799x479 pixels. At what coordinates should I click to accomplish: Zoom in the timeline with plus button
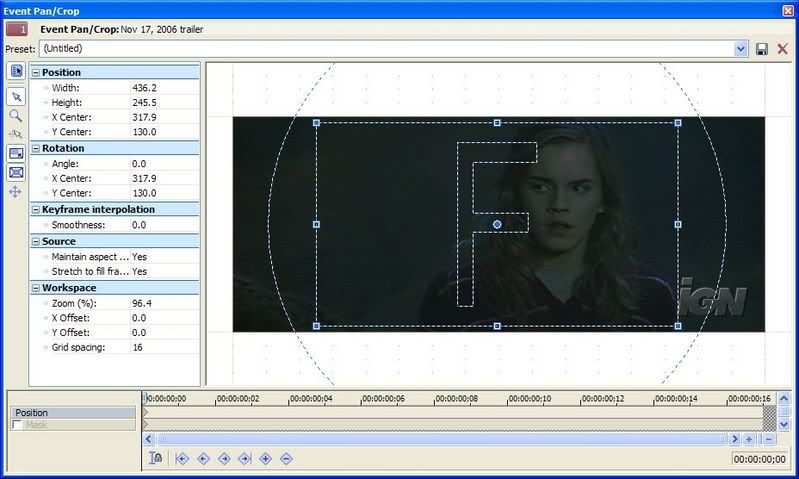tap(749, 439)
